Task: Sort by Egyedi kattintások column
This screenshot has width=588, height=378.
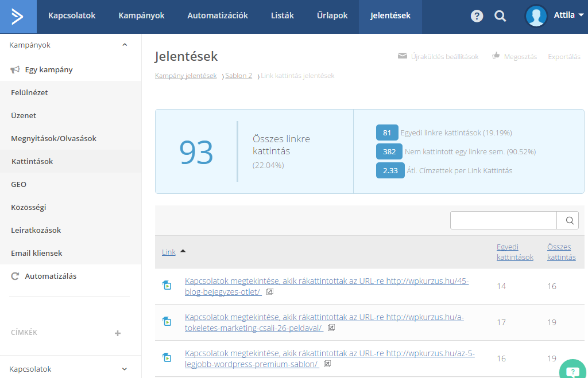Action: (514, 252)
